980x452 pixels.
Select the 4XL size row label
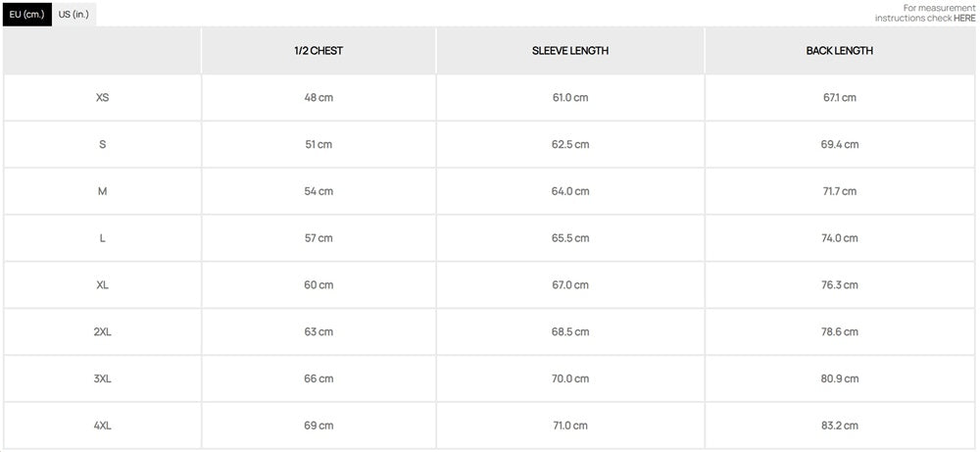click(x=103, y=426)
